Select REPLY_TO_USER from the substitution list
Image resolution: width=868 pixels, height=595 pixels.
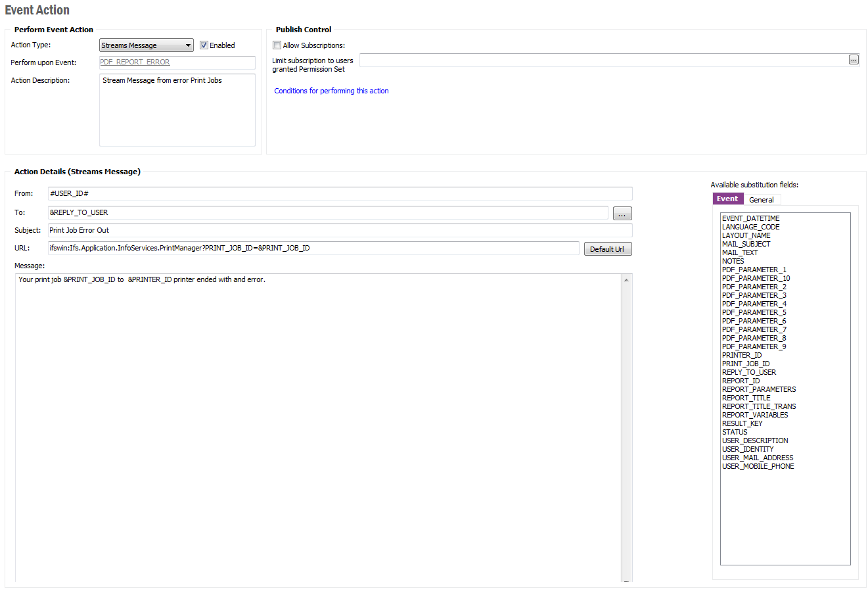click(749, 372)
